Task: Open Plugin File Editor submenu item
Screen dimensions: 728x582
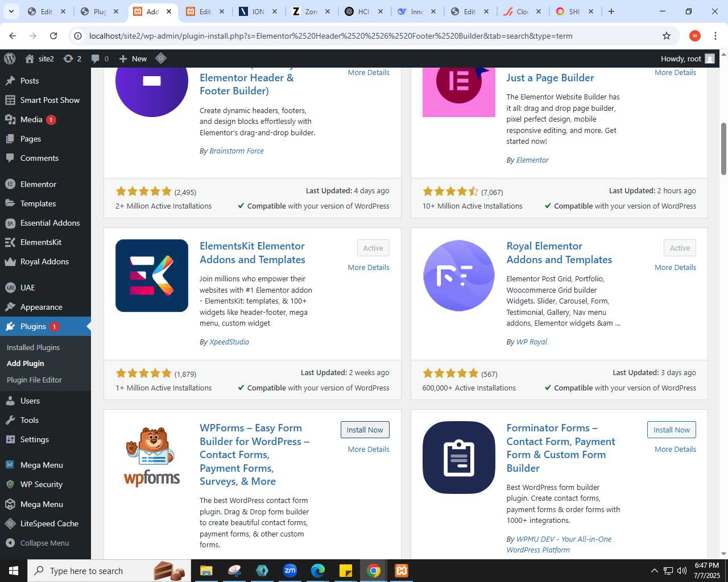Action: pyautogui.click(x=34, y=380)
